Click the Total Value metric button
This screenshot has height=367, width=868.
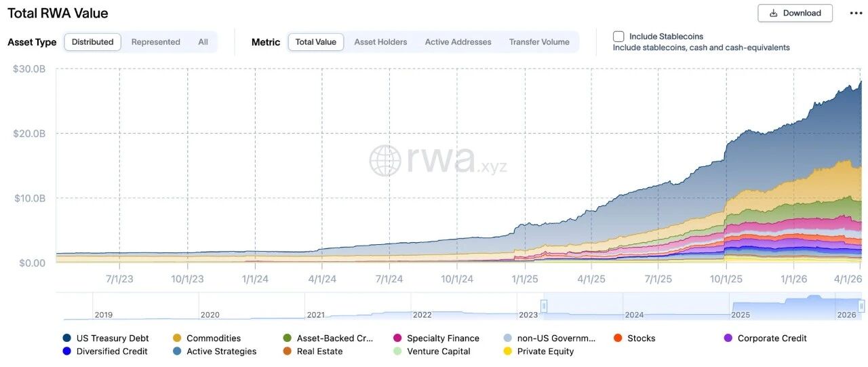[316, 42]
